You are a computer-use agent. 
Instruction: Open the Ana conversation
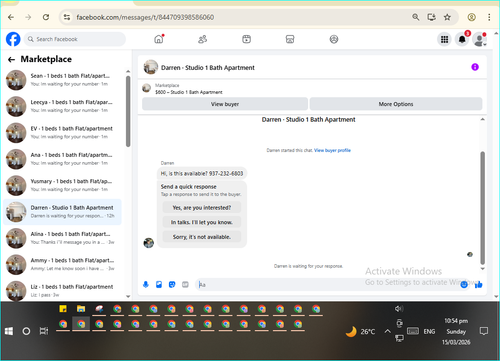point(63,159)
